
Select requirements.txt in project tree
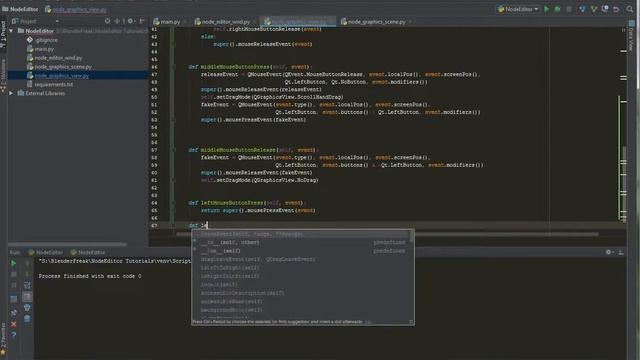click(x=50, y=84)
